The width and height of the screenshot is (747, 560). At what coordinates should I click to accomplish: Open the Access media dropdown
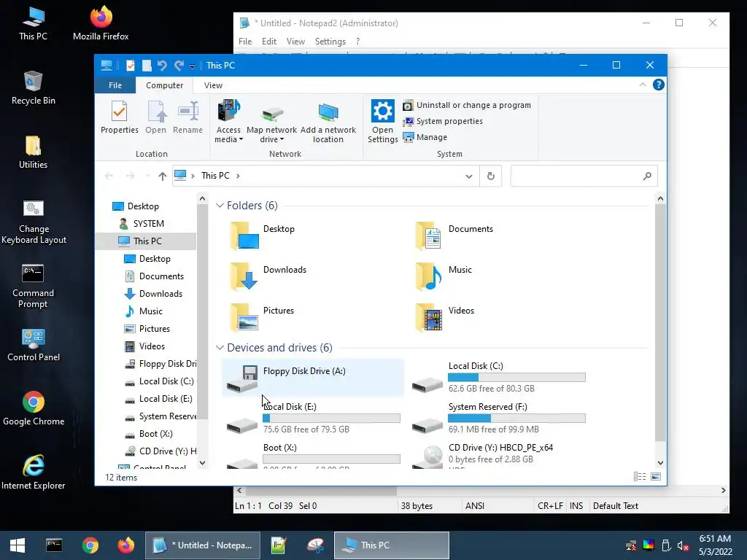pos(228,122)
